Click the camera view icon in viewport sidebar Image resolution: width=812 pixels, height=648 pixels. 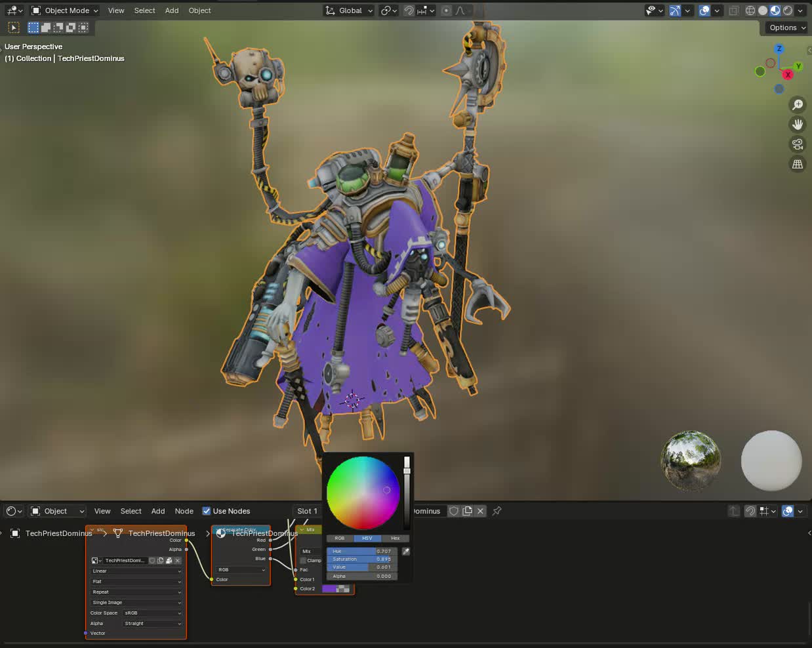tap(797, 144)
